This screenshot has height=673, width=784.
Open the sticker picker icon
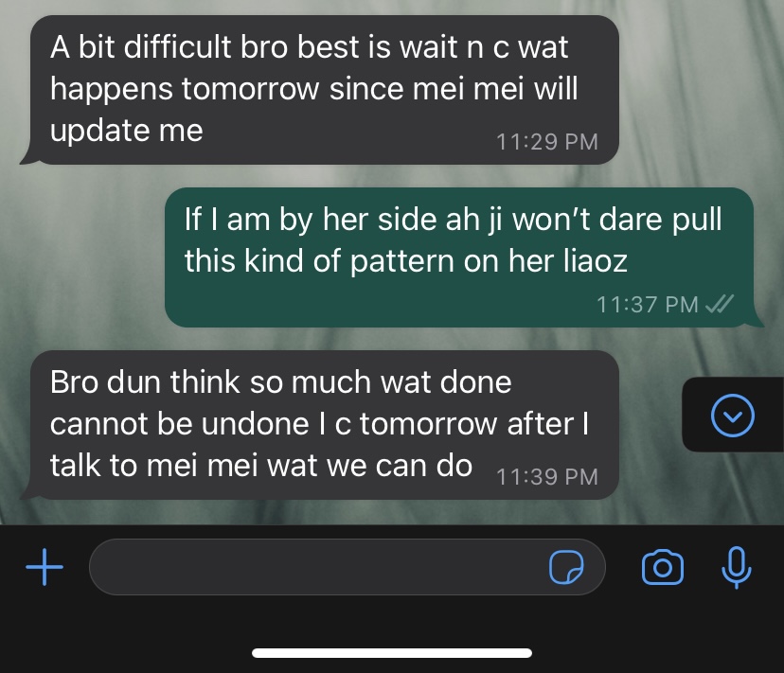tap(566, 567)
